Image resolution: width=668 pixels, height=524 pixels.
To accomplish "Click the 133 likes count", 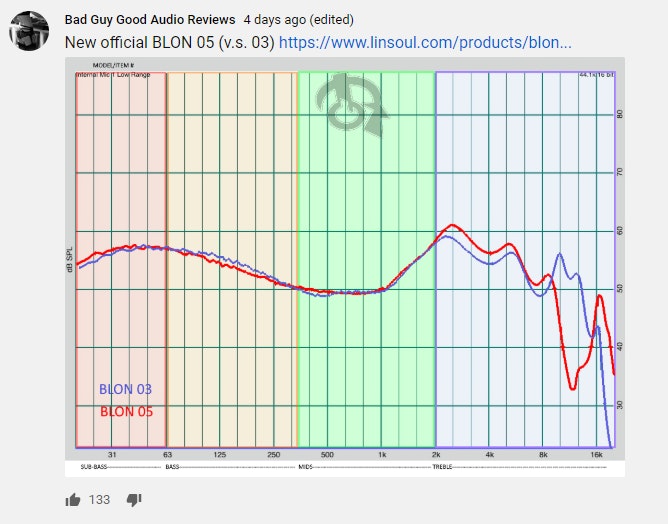I will tap(100, 499).
